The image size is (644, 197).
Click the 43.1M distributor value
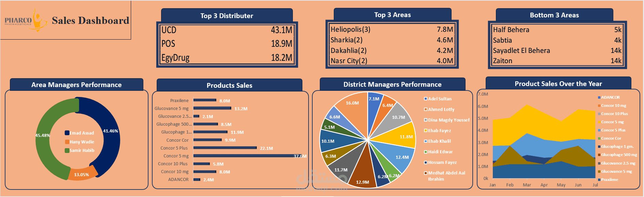(281, 30)
